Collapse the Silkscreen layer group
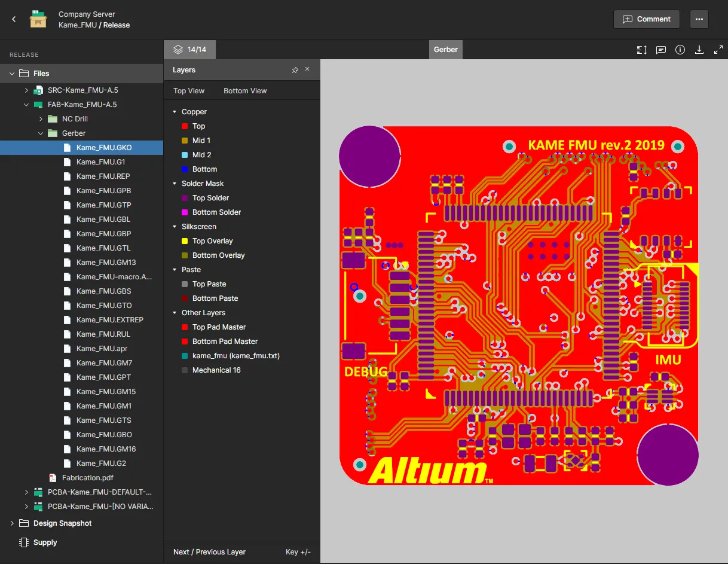Viewport: 728px width, 564px height. click(x=175, y=227)
